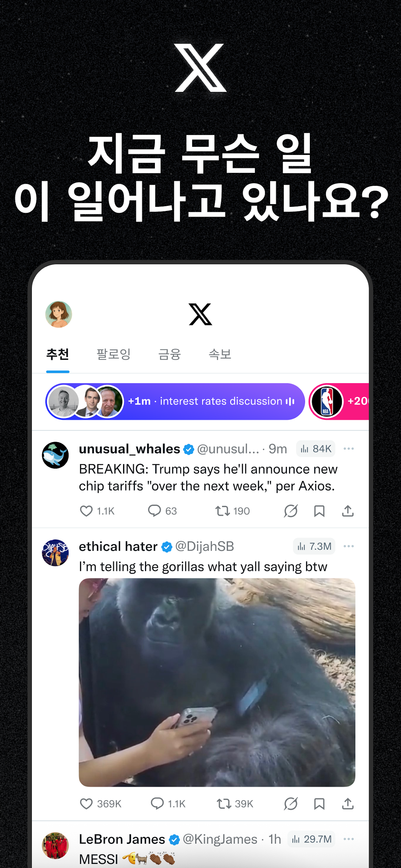401x868 pixels.
Task: Open replies on the unusual_whales post
Action: [x=155, y=511]
